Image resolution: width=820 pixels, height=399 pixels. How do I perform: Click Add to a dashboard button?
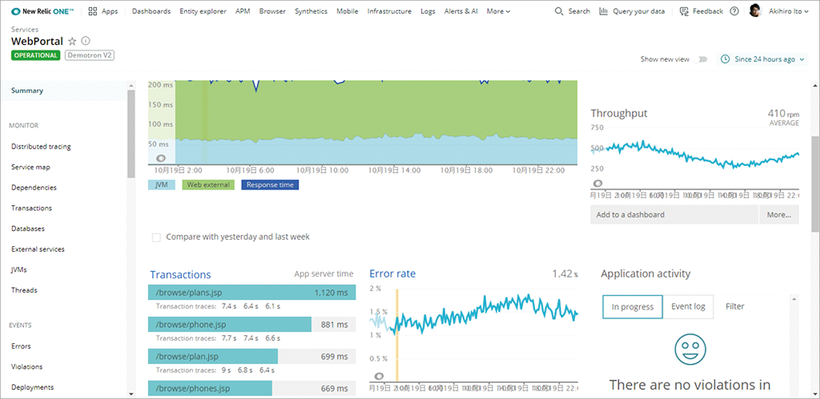[x=674, y=214]
